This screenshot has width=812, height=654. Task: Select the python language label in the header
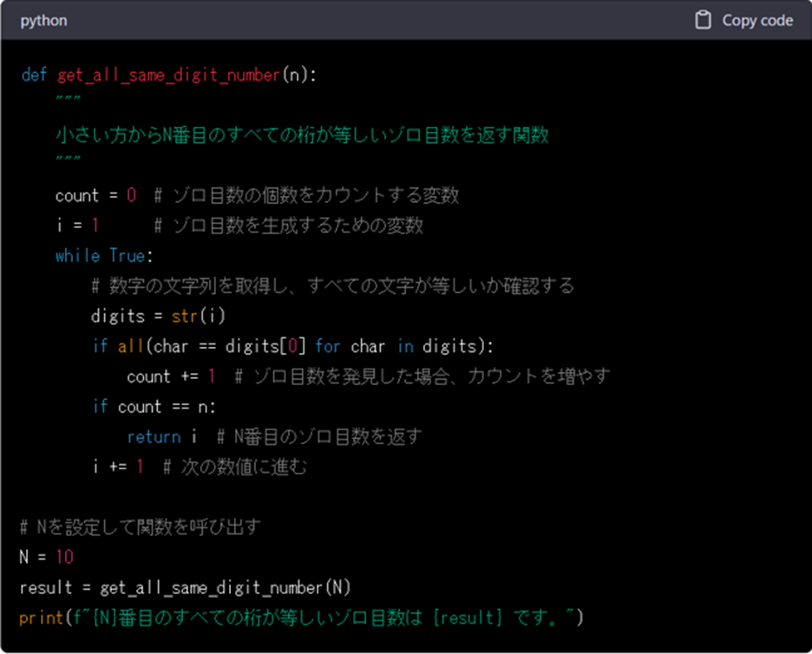point(43,21)
